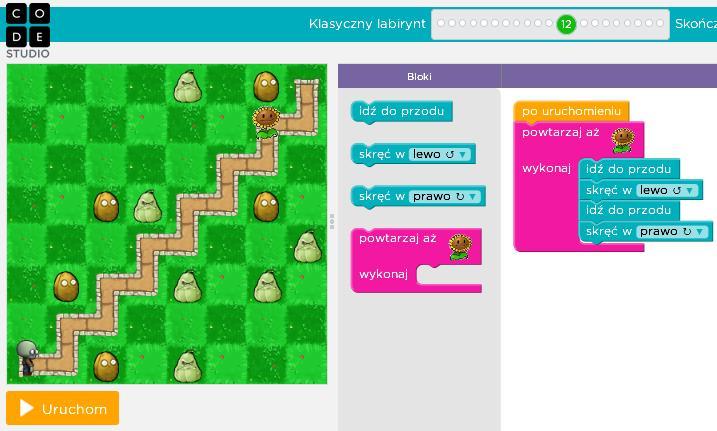Select the current level 12 bubble
The height and width of the screenshot is (431, 717).
point(566,24)
